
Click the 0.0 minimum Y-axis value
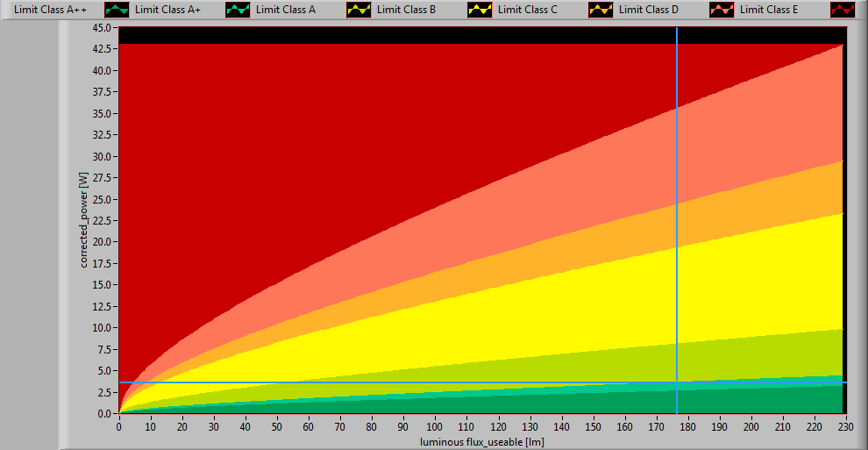coord(104,413)
